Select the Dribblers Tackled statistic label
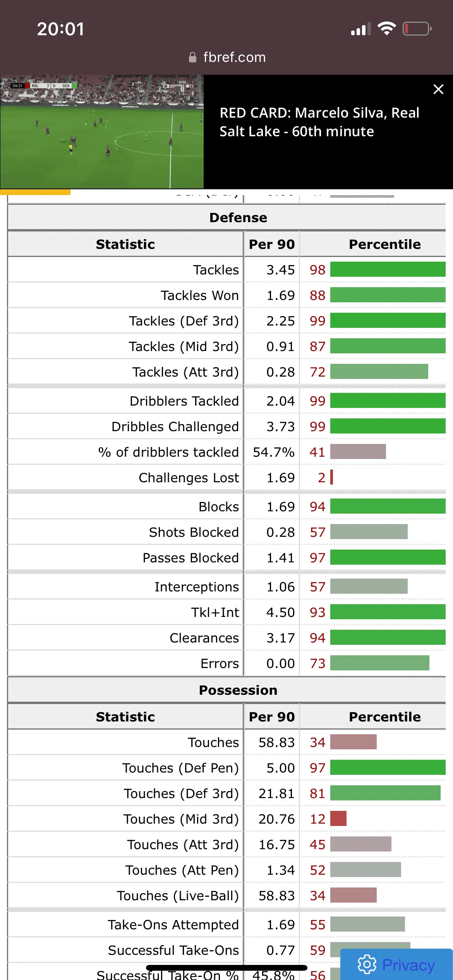The width and height of the screenshot is (453, 980). click(184, 401)
